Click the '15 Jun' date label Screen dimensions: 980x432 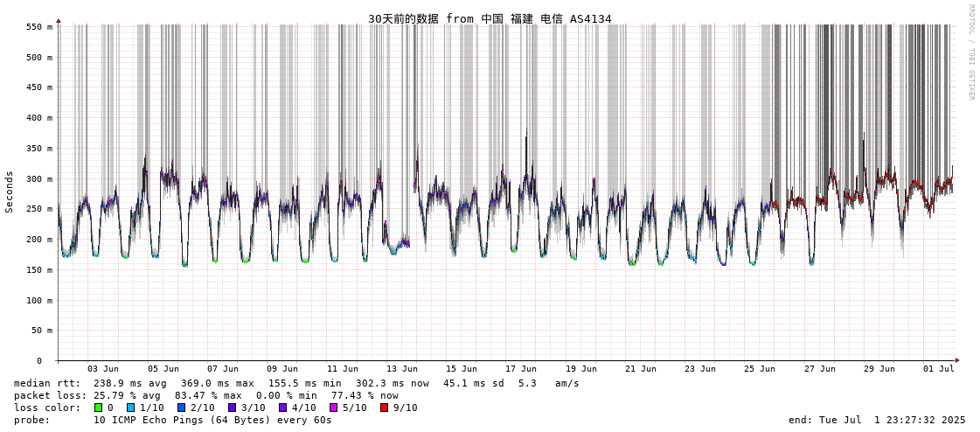pyautogui.click(x=462, y=370)
